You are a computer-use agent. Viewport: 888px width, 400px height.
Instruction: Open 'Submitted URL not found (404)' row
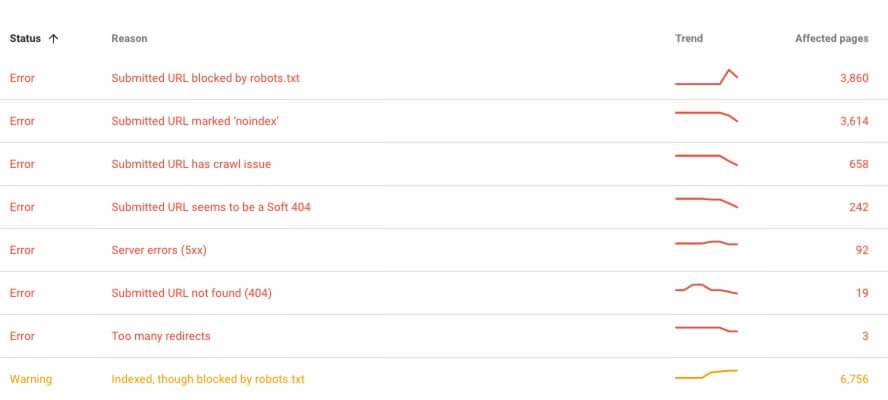(x=444, y=293)
